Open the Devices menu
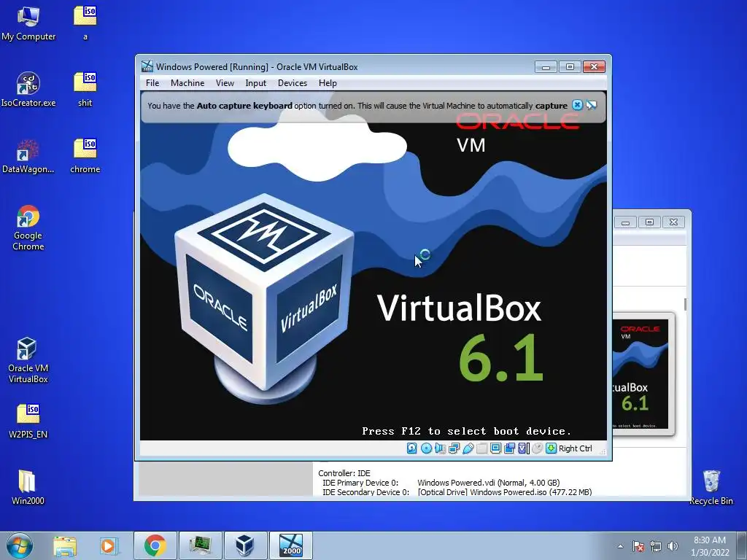Image resolution: width=747 pixels, height=560 pixels. tap(293, 83)
